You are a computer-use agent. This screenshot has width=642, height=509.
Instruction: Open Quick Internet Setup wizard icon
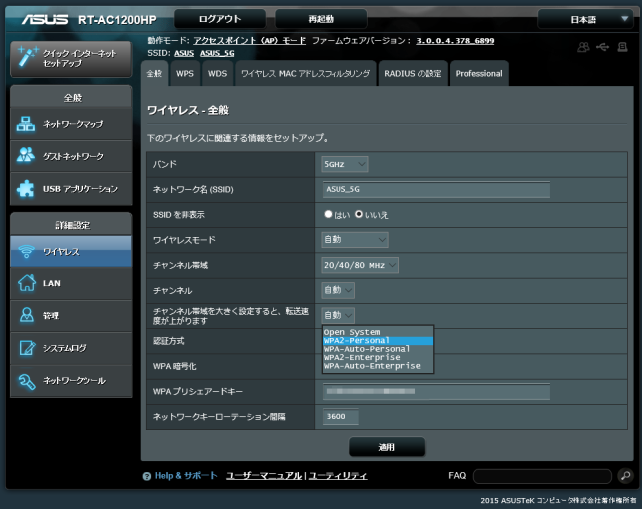(x=27, y=57)
